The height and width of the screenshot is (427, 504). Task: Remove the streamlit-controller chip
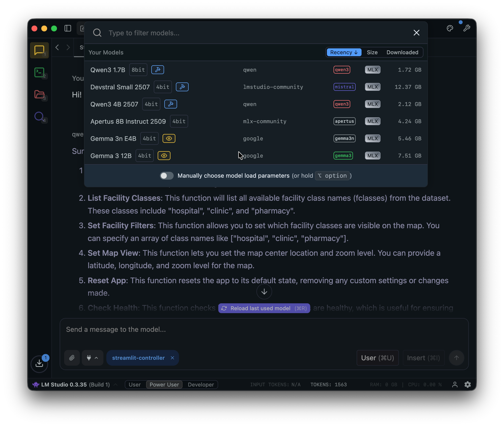click(x=172, y=358)
